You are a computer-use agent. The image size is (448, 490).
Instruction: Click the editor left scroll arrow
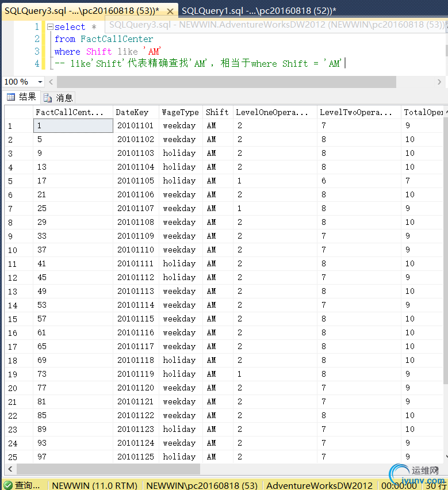[51, 82]
